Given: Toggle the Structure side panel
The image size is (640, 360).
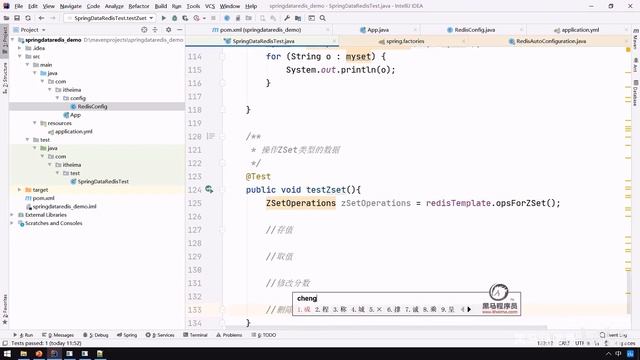Looking at the screenshot, I should click(x=4, y=78).
